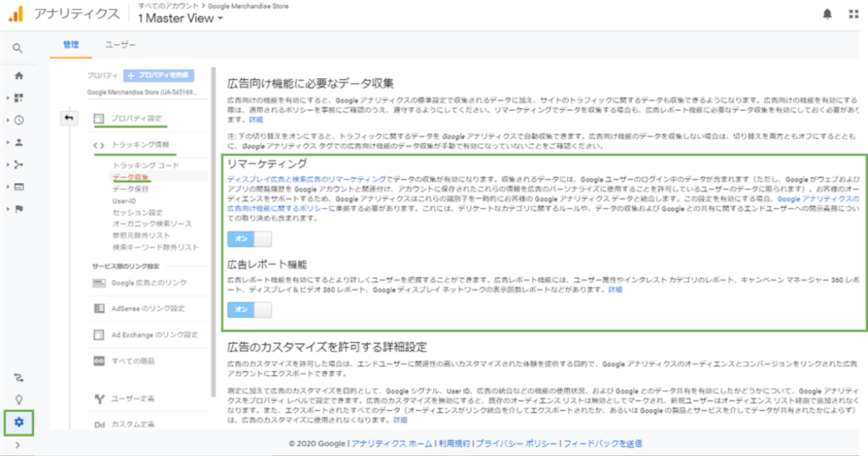Click the Google Analytics logo
The height and width of the screenshot is (456, 868).
click(x=16, y=14)
